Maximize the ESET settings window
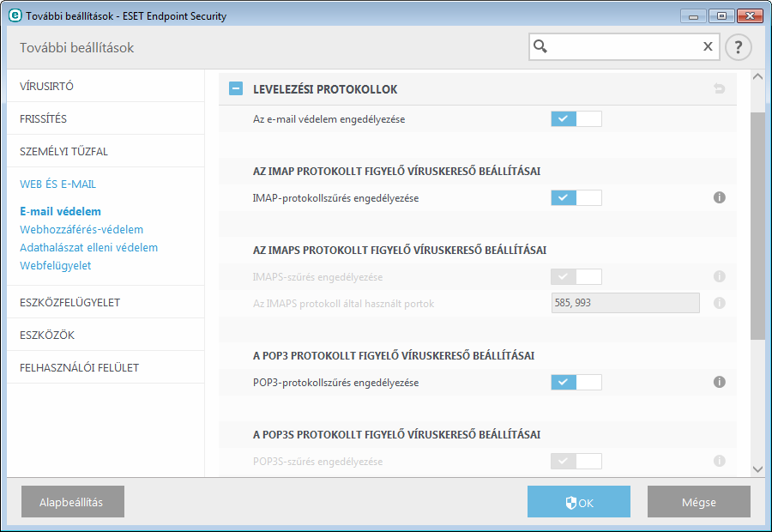The width and height of the screenshot is (772, 532). pos(721,16)
